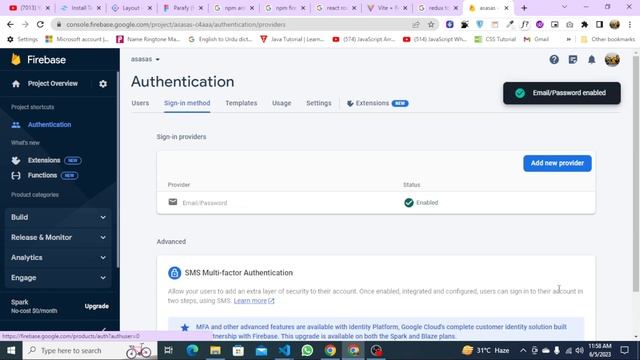Open Visual Studio Code from taskbar
Screen dimensions: 640x360
284,350
